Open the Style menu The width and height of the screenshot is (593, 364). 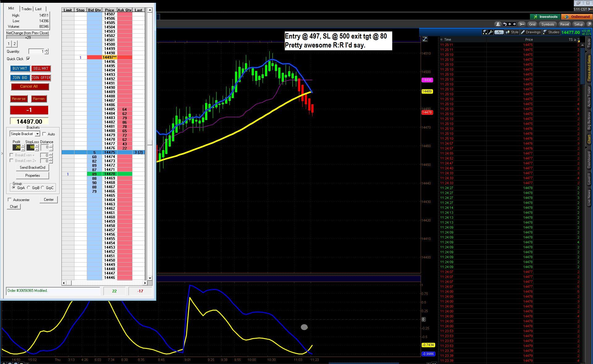coord(512,32)
